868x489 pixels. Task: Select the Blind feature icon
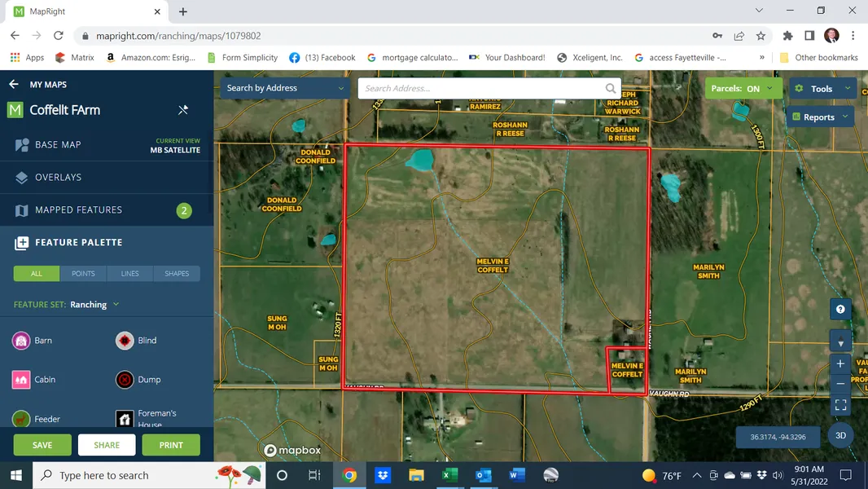[x=125, y=341]
